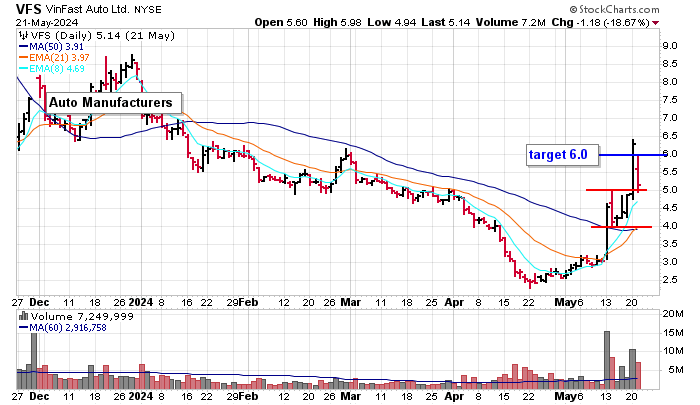Click the red down arrow beside Chg

pyautogui.click(x=655, y=23)
